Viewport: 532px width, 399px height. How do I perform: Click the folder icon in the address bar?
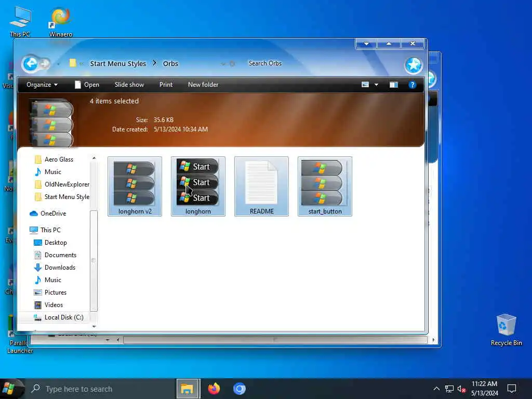tap(72, 63)
